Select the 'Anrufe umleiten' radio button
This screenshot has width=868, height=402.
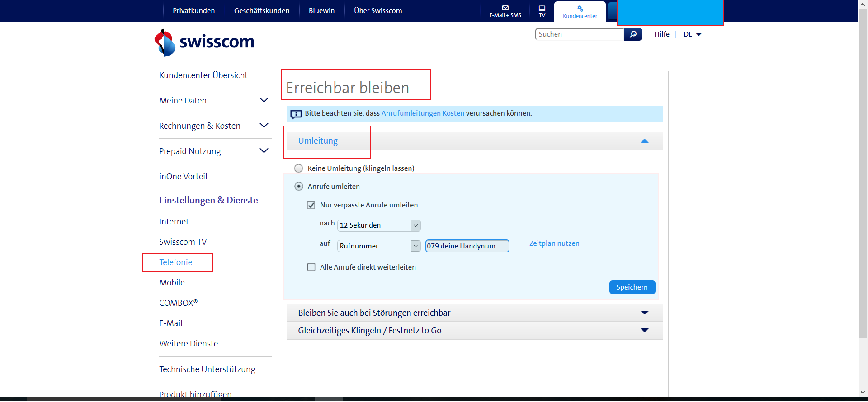tap(299, 187)
